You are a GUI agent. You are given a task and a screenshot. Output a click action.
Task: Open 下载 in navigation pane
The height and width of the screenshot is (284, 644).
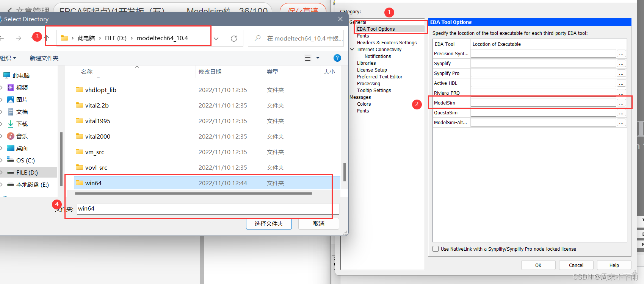pyautogui.click(x=22, y=124)
